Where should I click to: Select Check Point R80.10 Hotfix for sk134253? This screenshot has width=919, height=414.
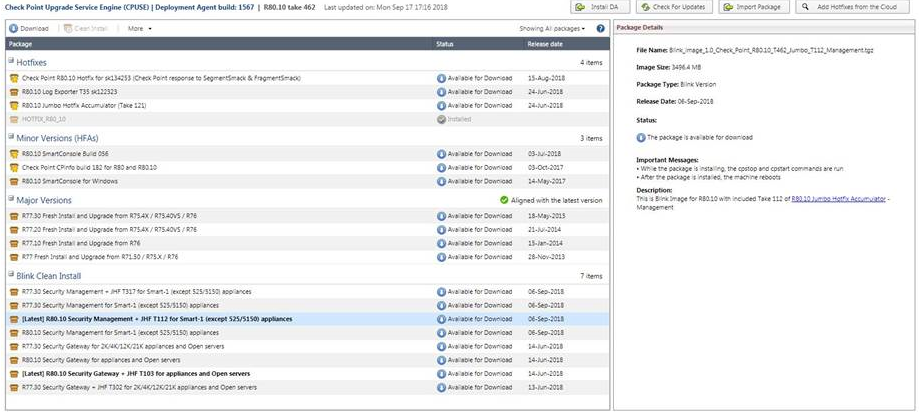click(x=307, y=78)
